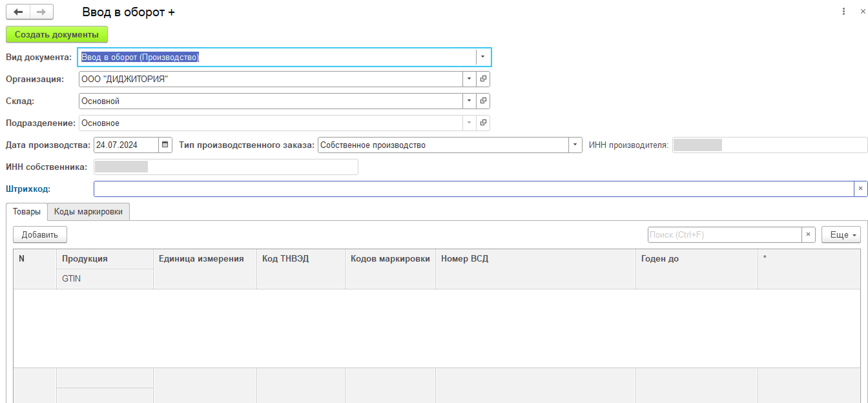This screenshot has height=403, width=868.
Task: Open the Подразделение record link icon
Action: click(x=483, y=123)
